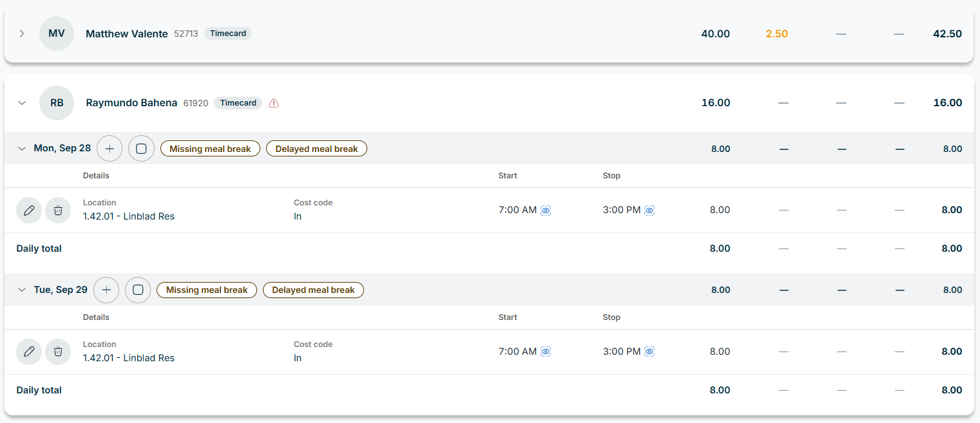The width and height of the screenshot is (980, 423).
Task: Click the Stop column header under Tue, Sep 29
Action: (611, 317)
